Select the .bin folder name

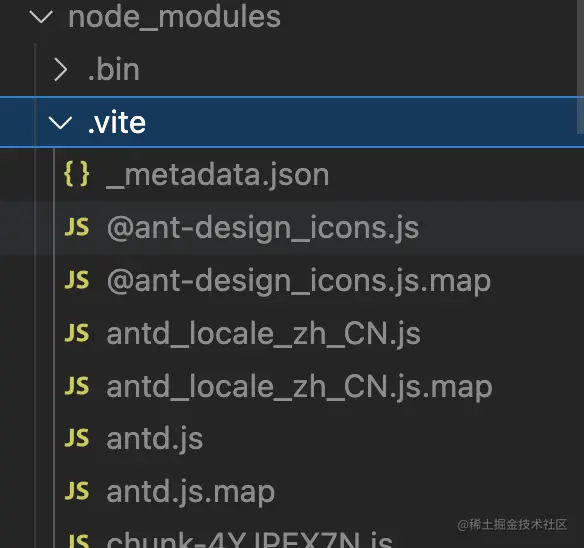[114, 70]
